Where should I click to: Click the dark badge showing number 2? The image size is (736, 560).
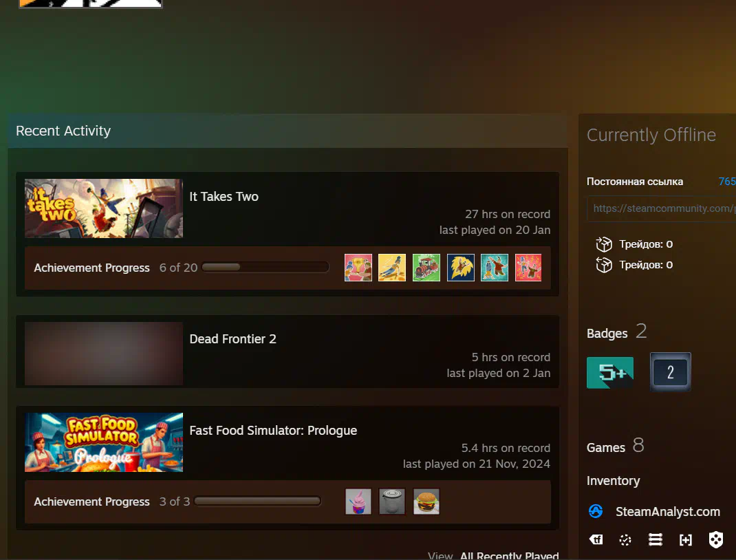[x=670, y=371]
